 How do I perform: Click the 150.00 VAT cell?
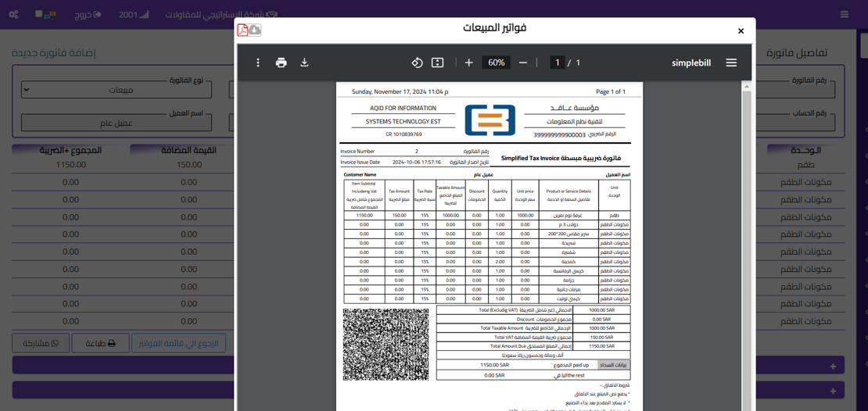[188, 165]
